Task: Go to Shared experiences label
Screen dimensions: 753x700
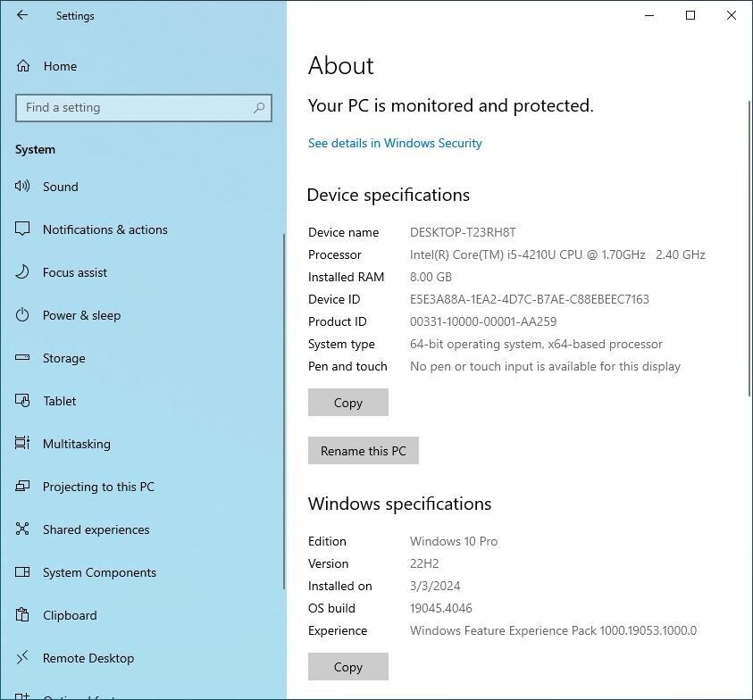Action: (96, 529)
